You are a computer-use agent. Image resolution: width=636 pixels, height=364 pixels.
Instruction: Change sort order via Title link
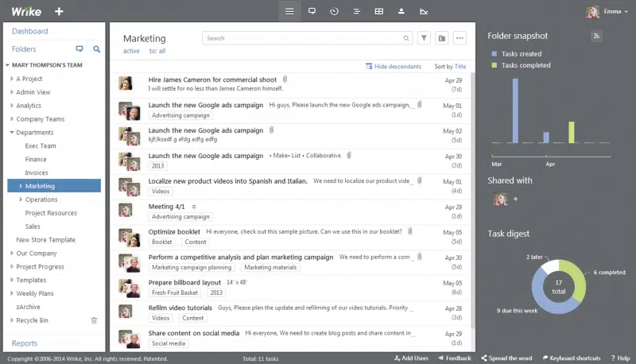(460, 67)
